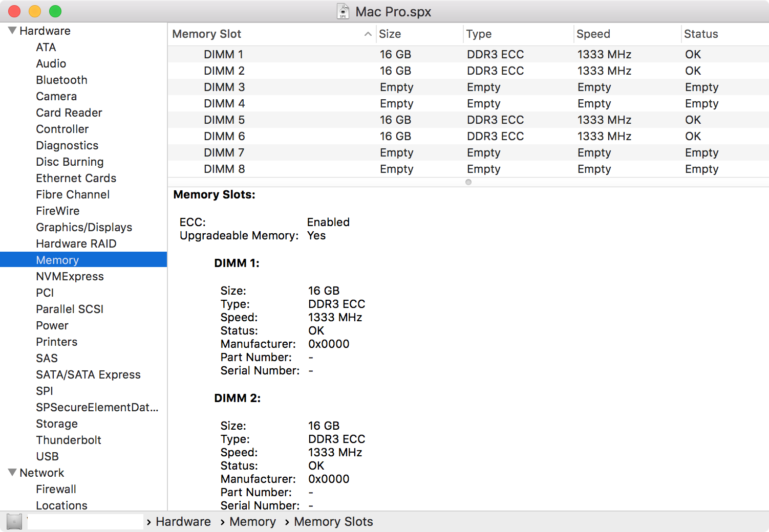Click the ECC Enabled value

[328, 222]
